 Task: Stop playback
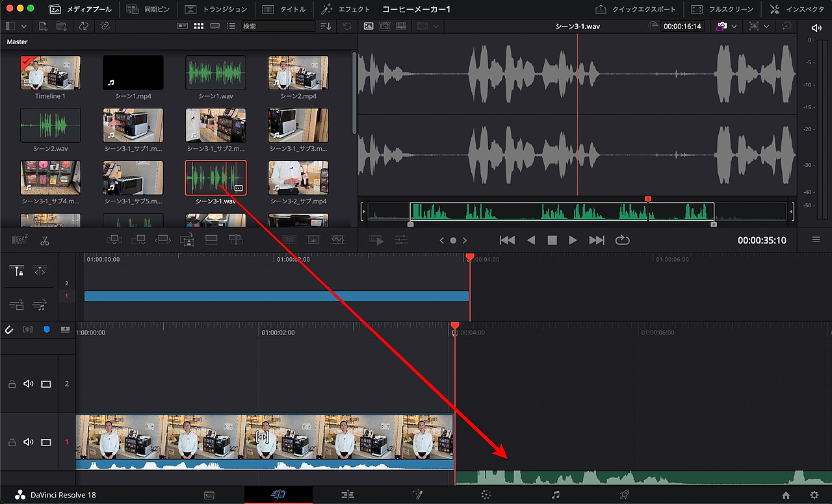tap(552, 240)
